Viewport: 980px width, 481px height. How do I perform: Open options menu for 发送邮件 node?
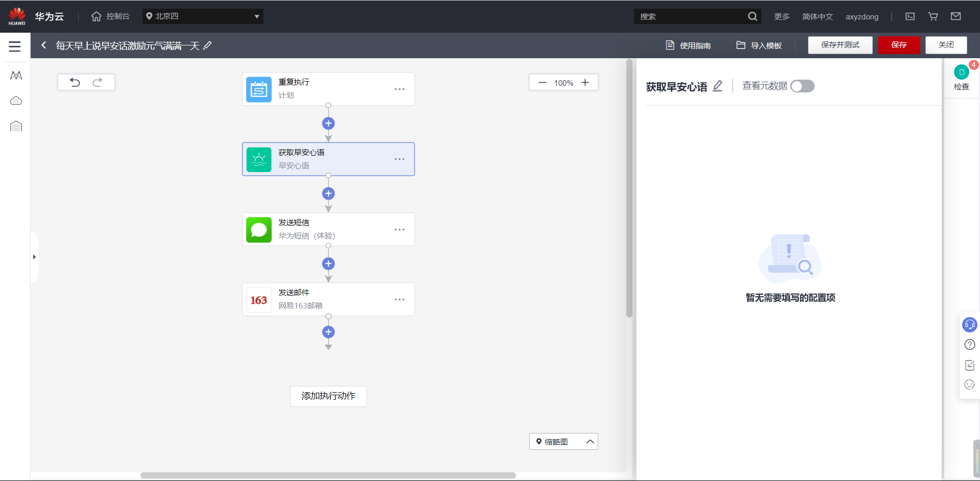coord(399,300)
